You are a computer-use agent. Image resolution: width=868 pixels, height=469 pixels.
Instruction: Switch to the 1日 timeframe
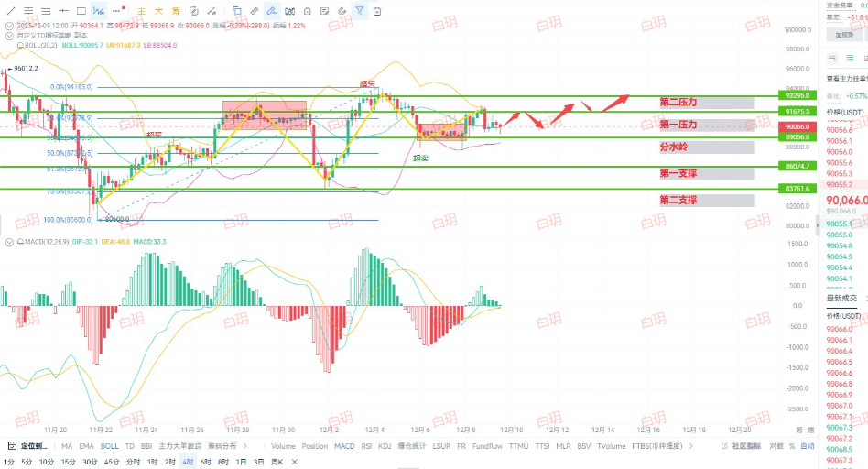pyautogui.click(x=241, y=462)
